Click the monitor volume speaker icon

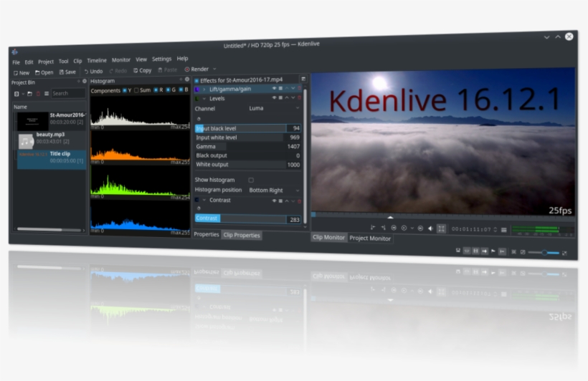point(430,228)
